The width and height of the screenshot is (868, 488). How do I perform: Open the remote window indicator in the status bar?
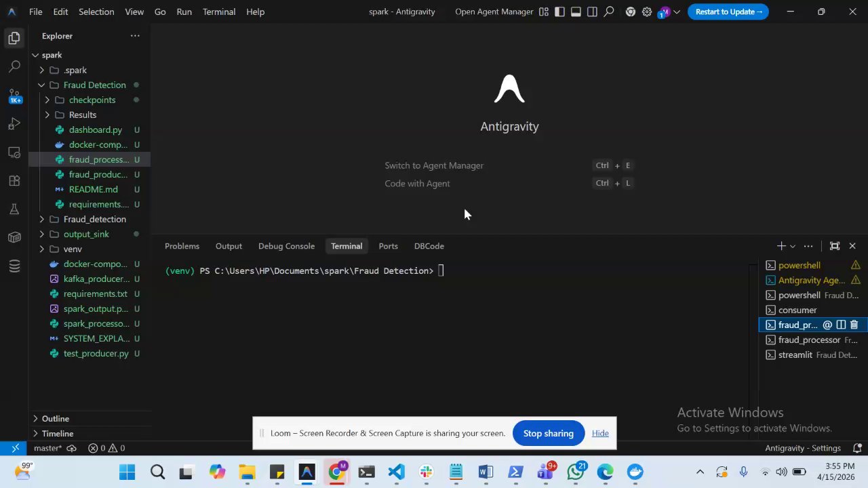click(x=14, y=448)
